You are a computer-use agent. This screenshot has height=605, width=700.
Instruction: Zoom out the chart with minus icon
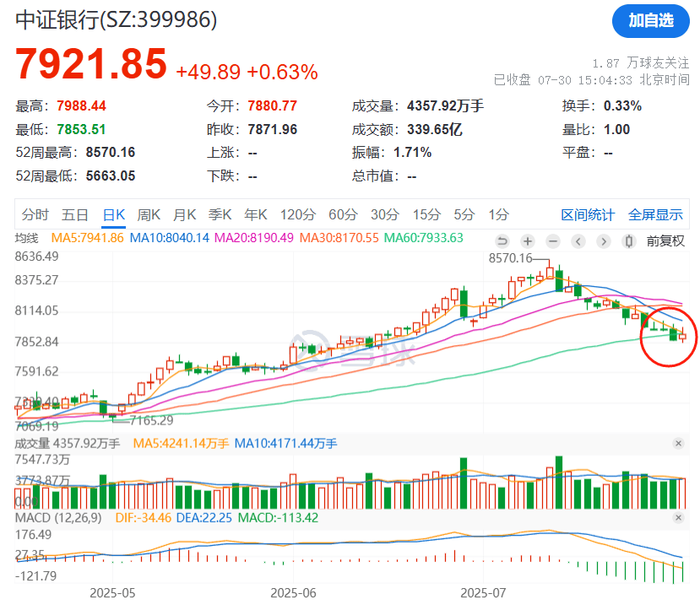click(x=553, y=241)
